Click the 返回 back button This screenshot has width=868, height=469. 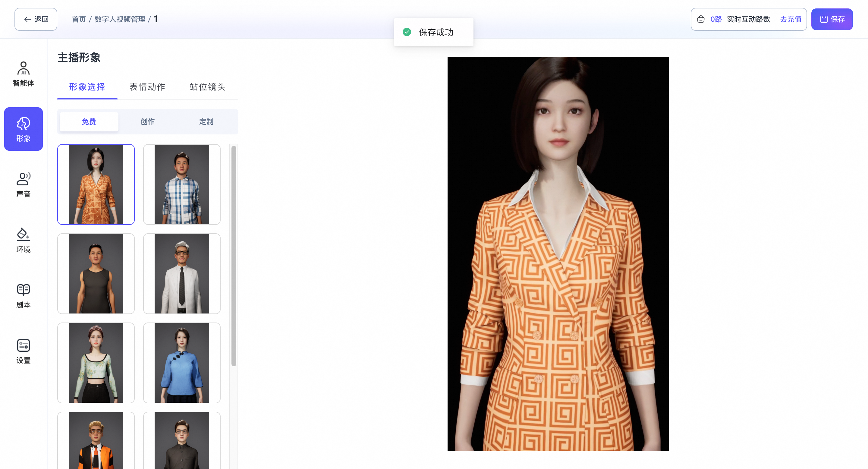tap(36, 19)
